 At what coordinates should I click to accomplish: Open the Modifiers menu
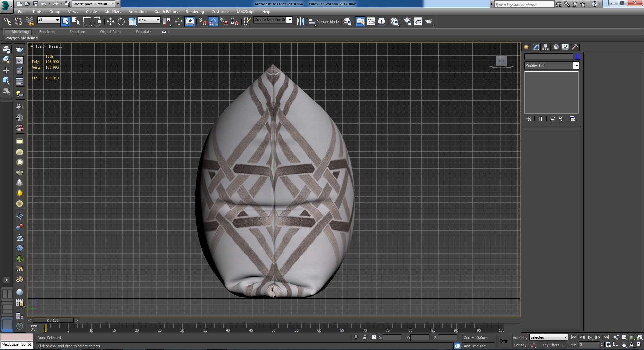click(113, 12)
